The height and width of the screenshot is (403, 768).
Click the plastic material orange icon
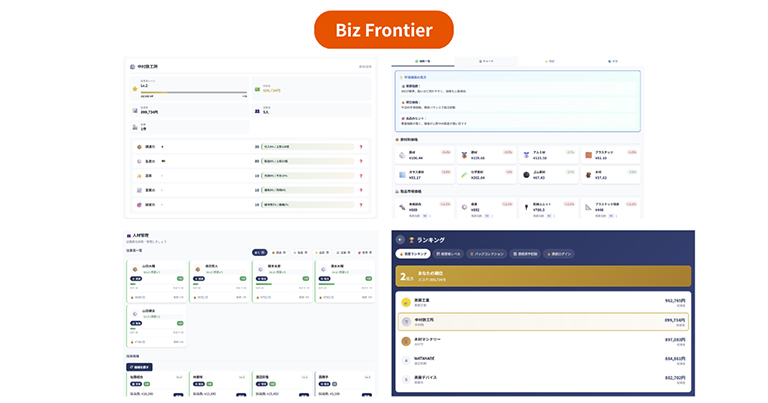[x=587, y=154]
